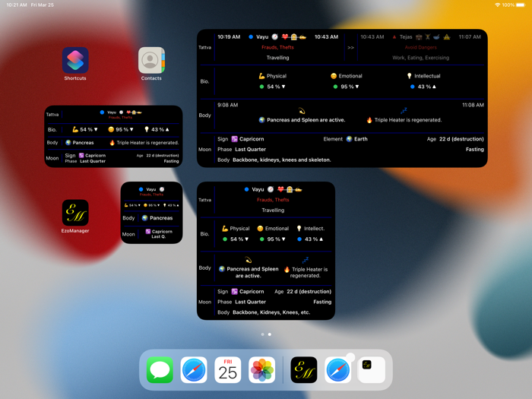Tap the date 'Fri Mar 25' in status bar
Viewport: 532px width, 399px height.
click(x=42, y=5)
